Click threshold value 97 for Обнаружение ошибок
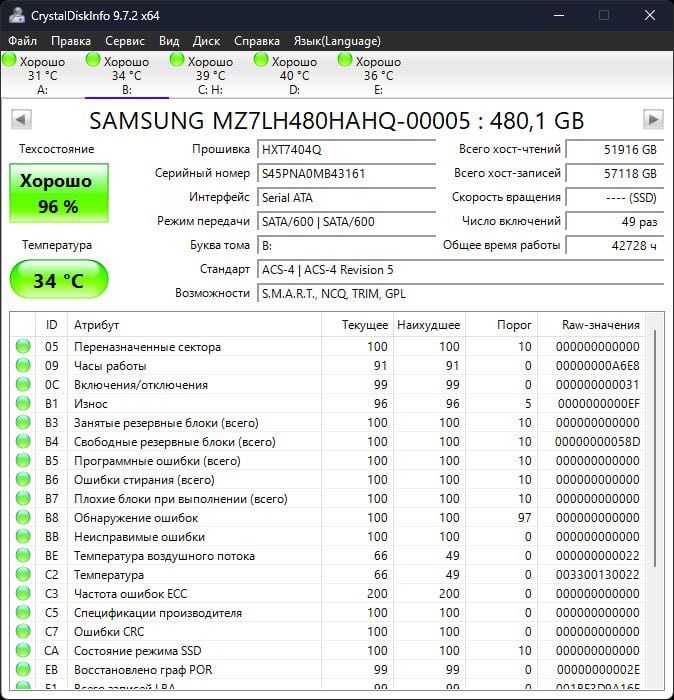The height and width of the screenshot is (700, 674). [524, 517]
